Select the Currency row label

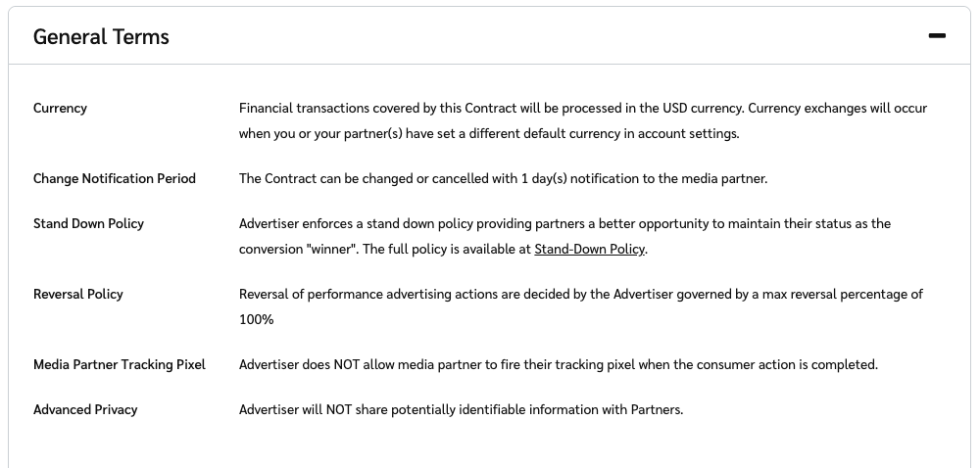(x=60, y=108)
